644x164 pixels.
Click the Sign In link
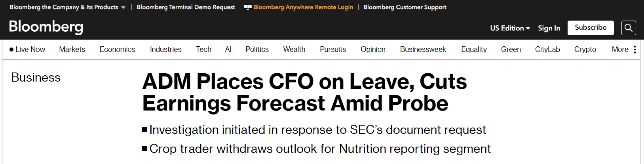tap(549, 28)
